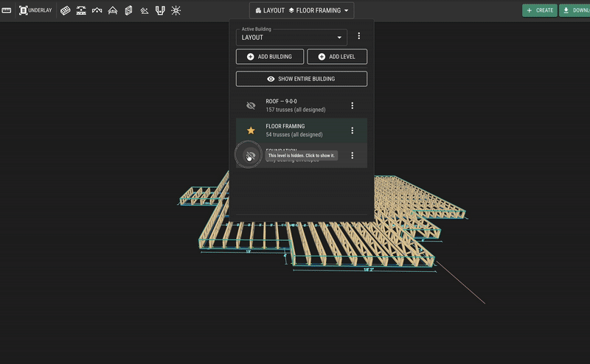Image resolution: width=590 pixels, height=364 pixels.
Task: Open building options three-dot menu
Action: [x=359, y=35]
